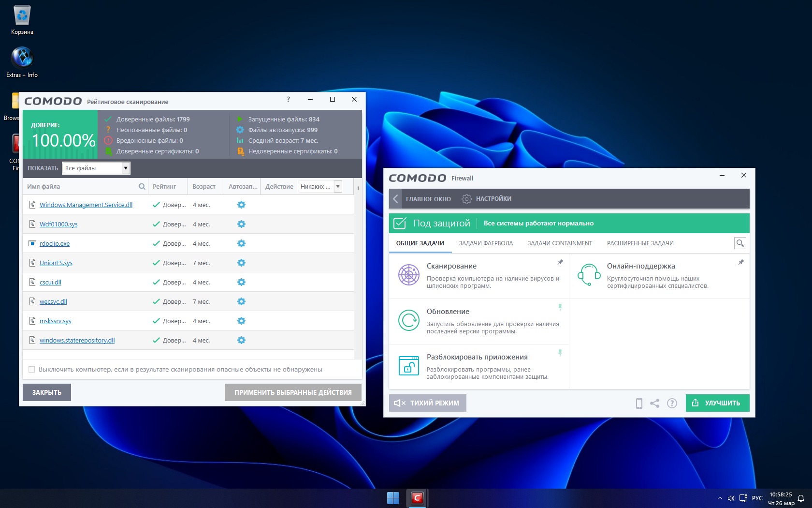Click the Update circular arrow icon

pos(408,320)
